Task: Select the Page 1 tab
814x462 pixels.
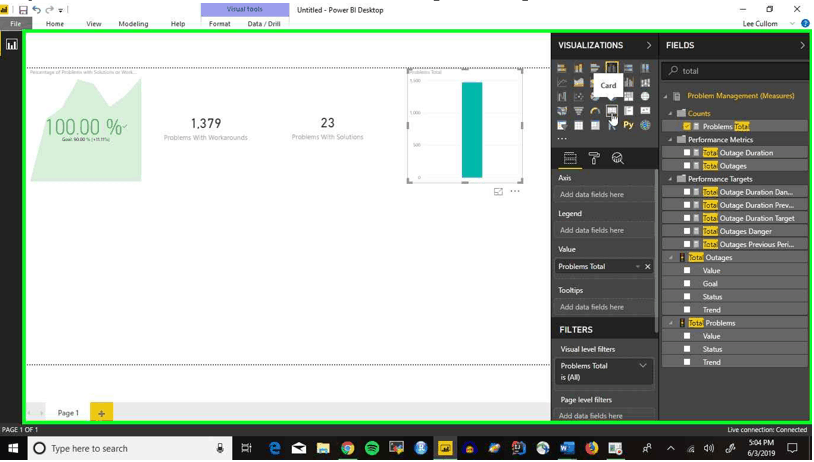Action: 68,413
